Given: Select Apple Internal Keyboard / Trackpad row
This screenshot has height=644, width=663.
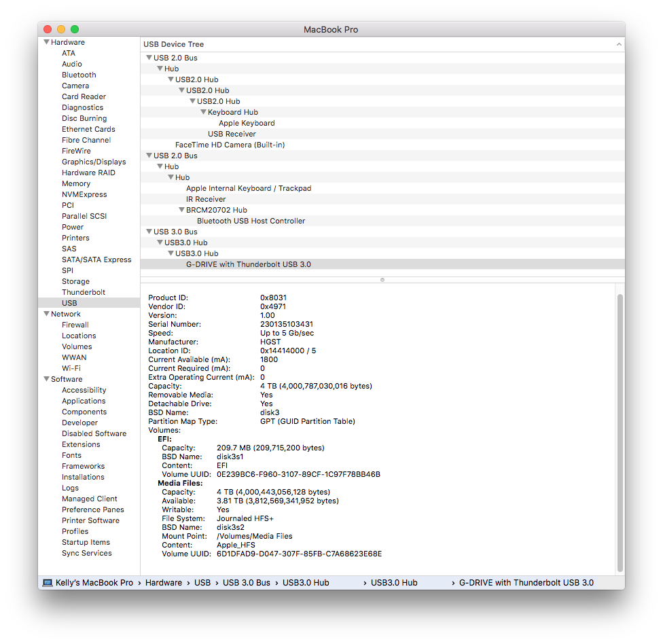Looking at the screenshot, I should pyautogui.click(x=382, y=188).
